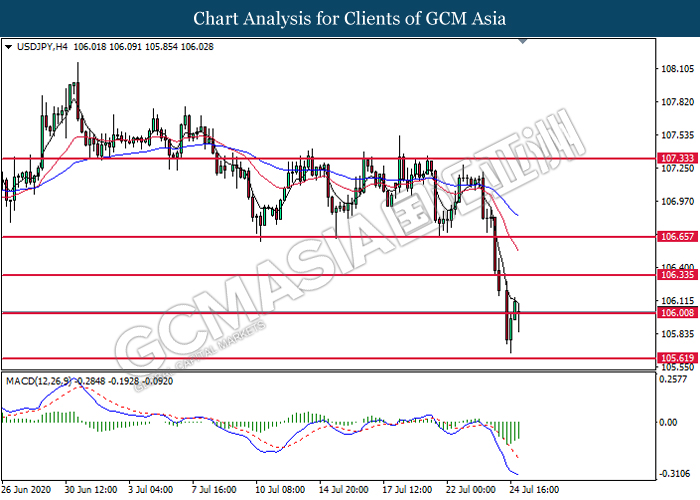Select the 107.333 resistance level label
Image resolution: width=700 pixels, height=500 pixels.
point(677,158)
